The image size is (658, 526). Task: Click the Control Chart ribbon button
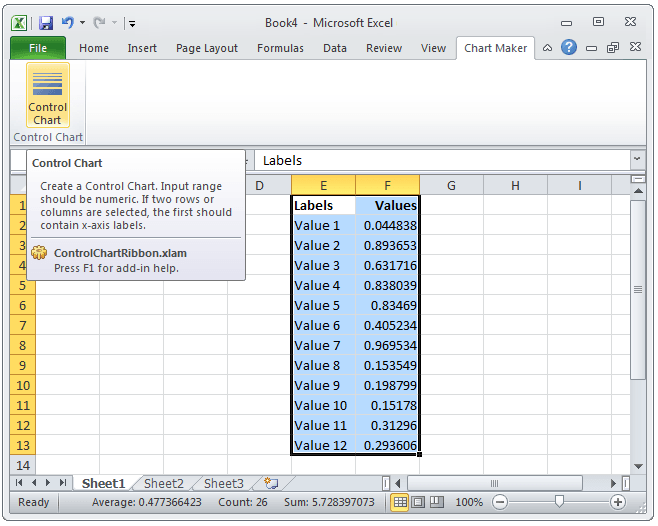tap(47, 97)
